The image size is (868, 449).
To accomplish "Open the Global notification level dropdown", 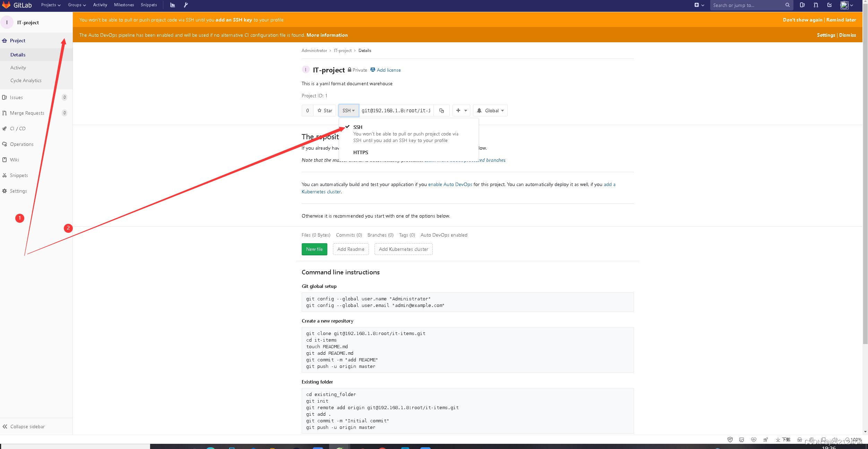I will 490,111.
